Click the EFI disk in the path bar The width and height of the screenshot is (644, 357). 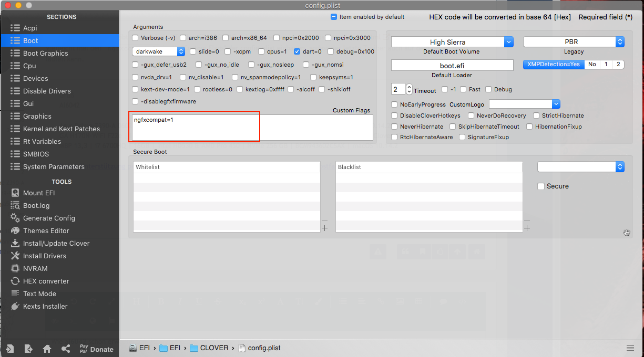click(x=140, y=348)
